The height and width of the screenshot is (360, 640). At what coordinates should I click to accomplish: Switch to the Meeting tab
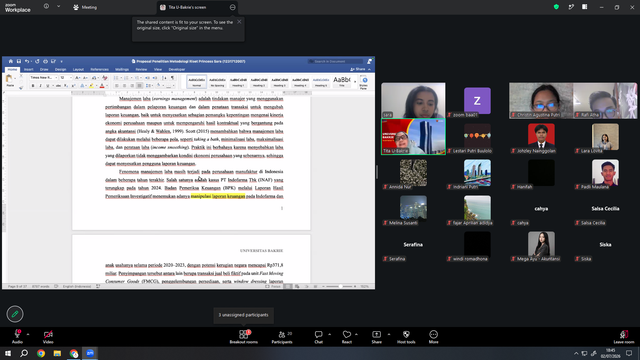[85, 7]
